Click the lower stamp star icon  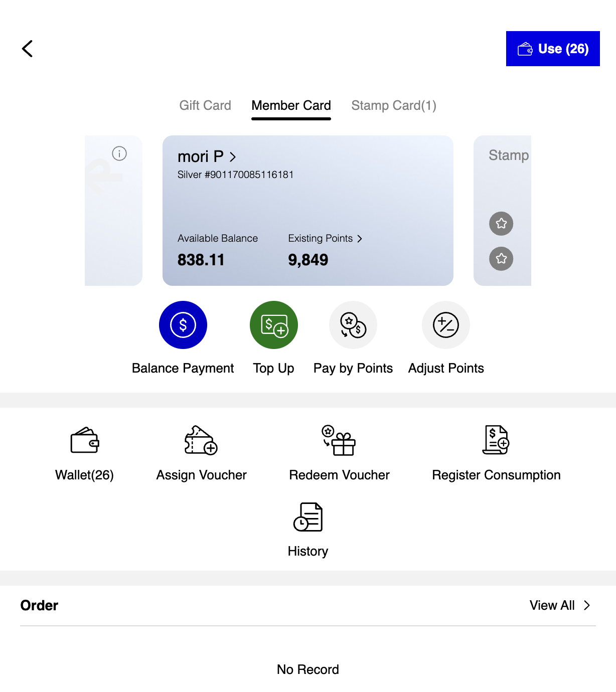tap(501, 259)
